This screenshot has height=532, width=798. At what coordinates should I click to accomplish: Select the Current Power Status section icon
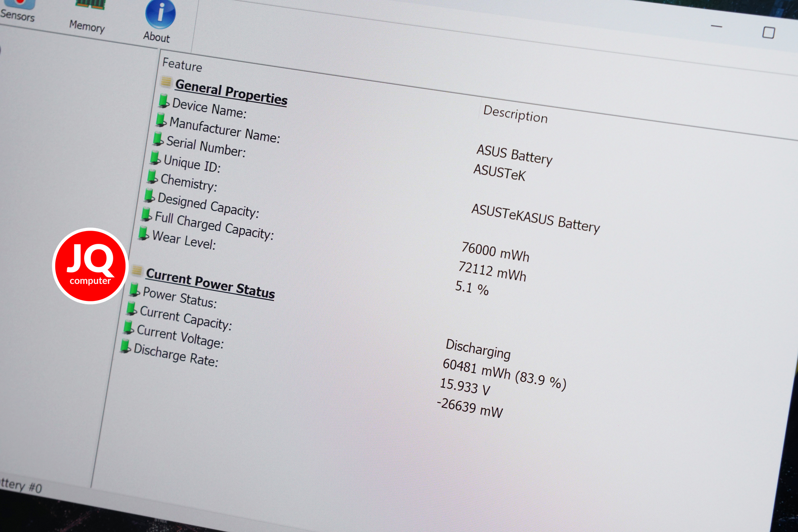point(137,270)
